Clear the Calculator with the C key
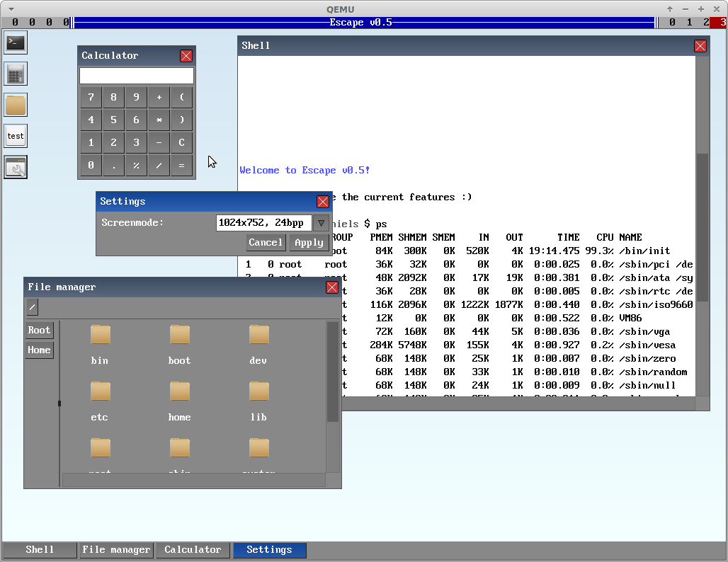 181,142
